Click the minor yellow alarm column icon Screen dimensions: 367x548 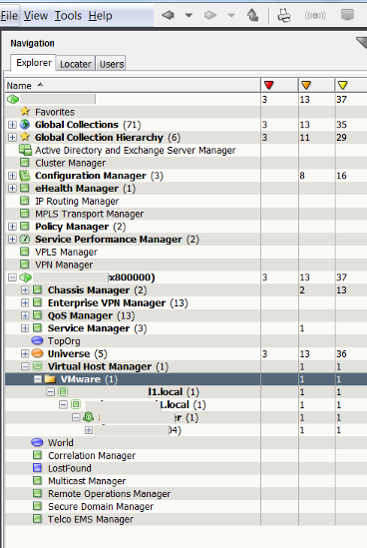tap(343, 85)
